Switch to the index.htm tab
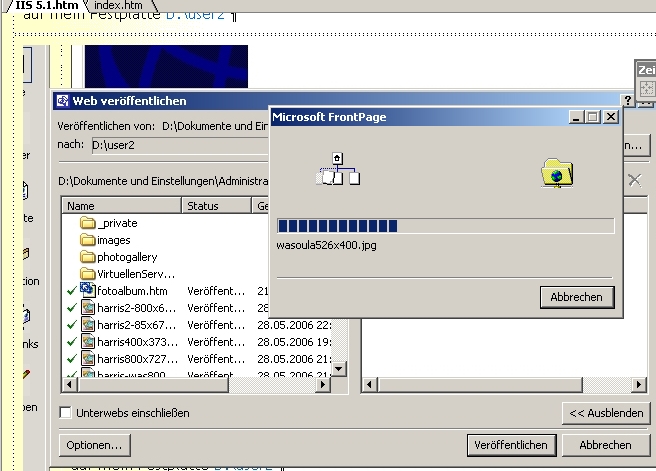The height and width of the screenshot is (471, 656). coord(119,6)
